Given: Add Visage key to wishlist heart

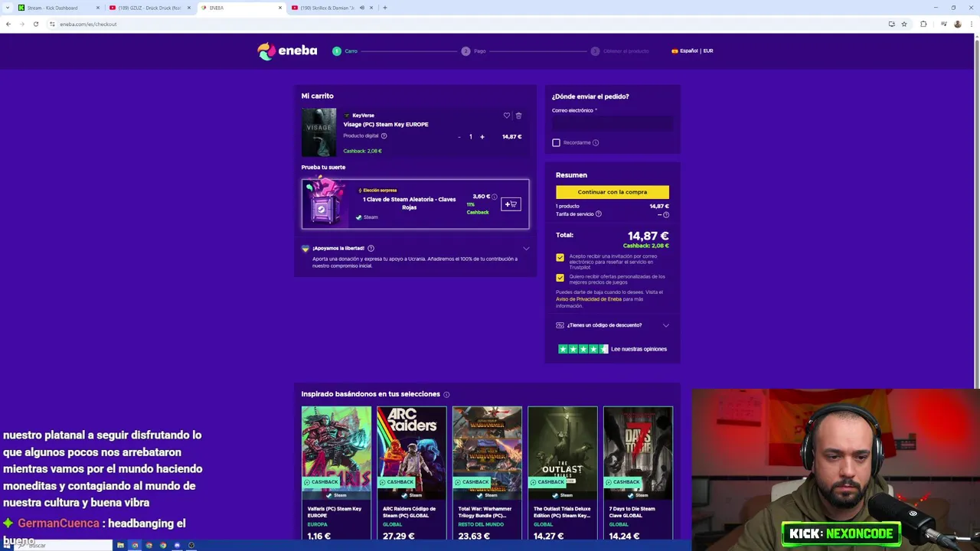Looking at the screenshot, I should coord(506,116).
